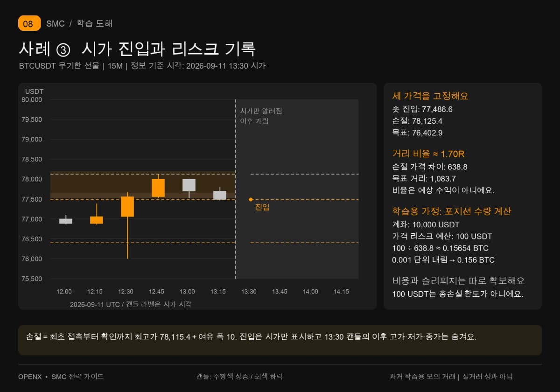Click the 진입 label beside the marker
The width and height of the screenshot is (560, 392).
pos(262,207)
